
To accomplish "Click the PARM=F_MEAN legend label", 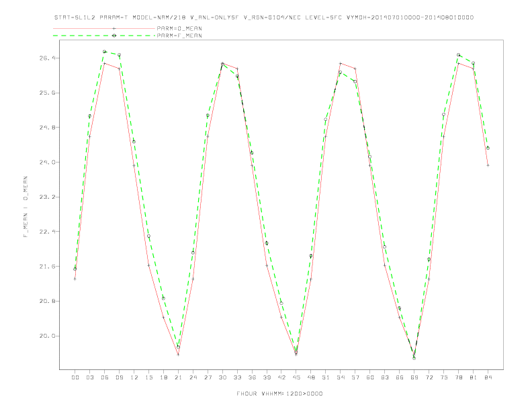I will click(x=179, y=36).
